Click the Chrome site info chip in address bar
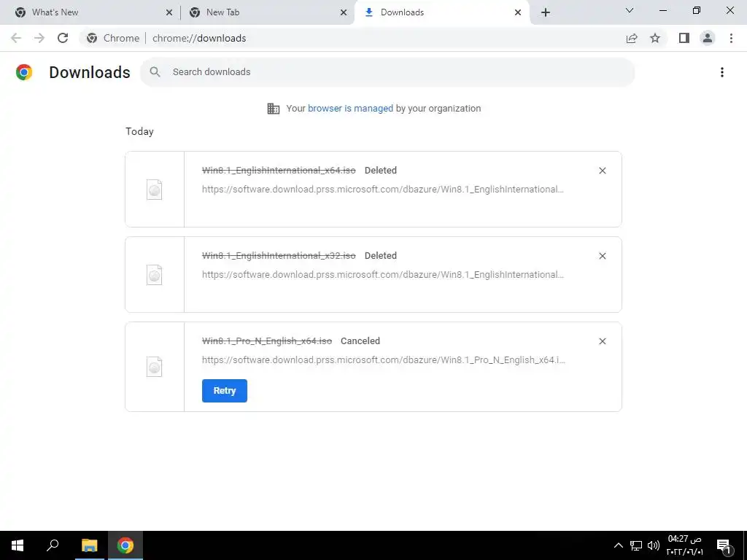 tap(113, 38)
